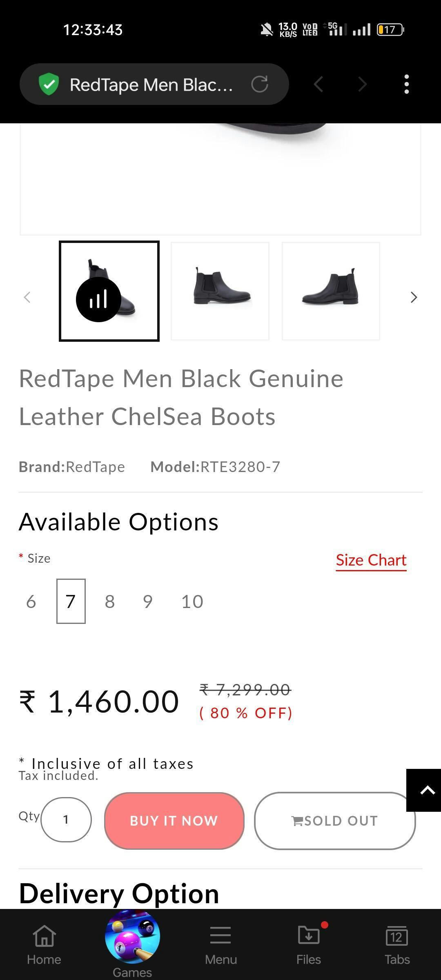Select size 8
The width and height of the screenshot is (441, 980).
110,601
